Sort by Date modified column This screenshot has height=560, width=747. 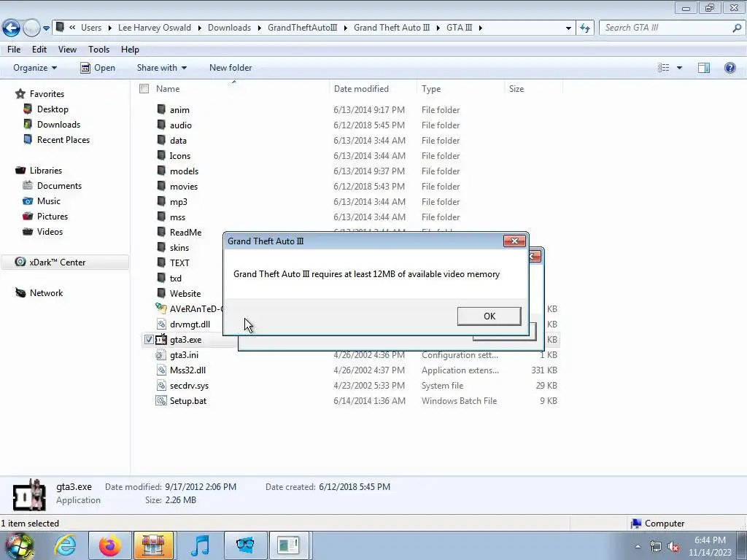click(x=361, y=88)
